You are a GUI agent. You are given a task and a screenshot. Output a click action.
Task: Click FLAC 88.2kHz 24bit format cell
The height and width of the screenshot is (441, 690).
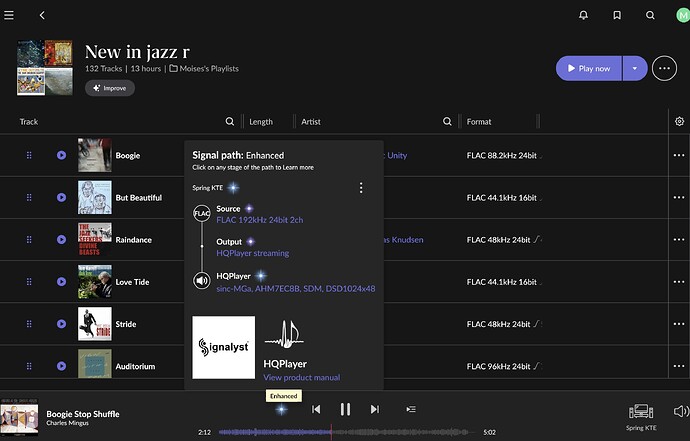coord(502,155)
